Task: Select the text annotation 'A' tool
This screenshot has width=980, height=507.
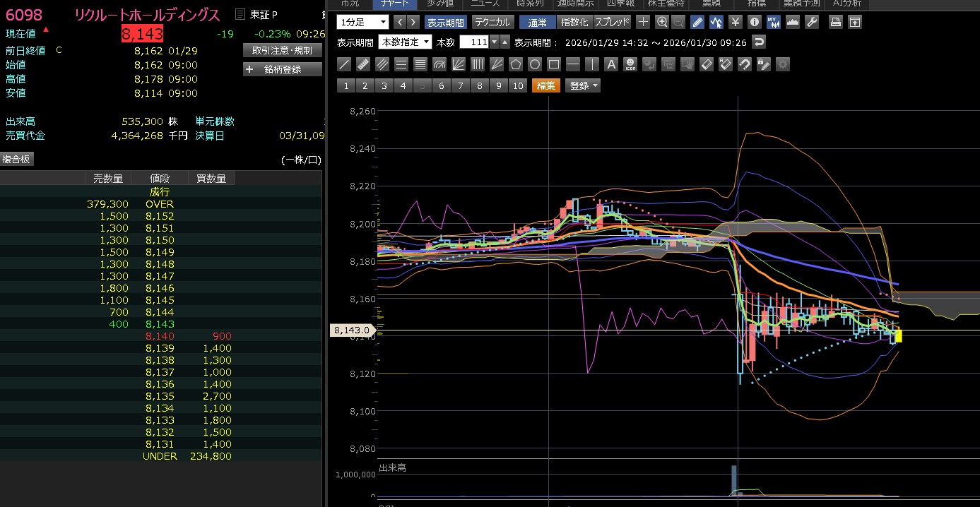Action: tap(611, 64)
